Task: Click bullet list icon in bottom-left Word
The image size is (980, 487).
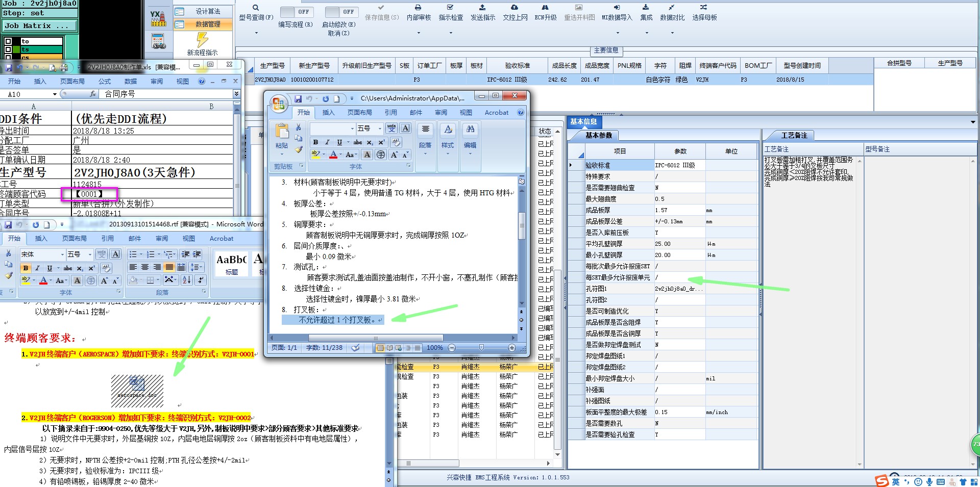Action: (x=134, y=254)
